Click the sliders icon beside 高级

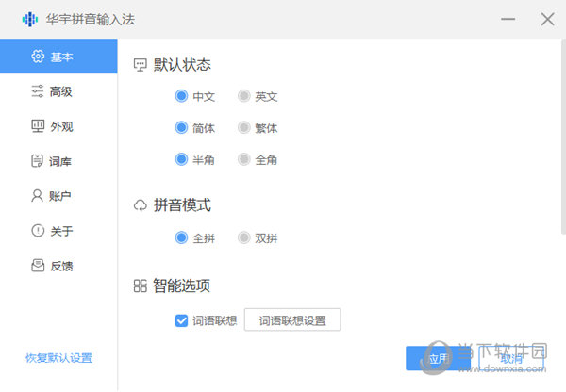click(38, 91)
